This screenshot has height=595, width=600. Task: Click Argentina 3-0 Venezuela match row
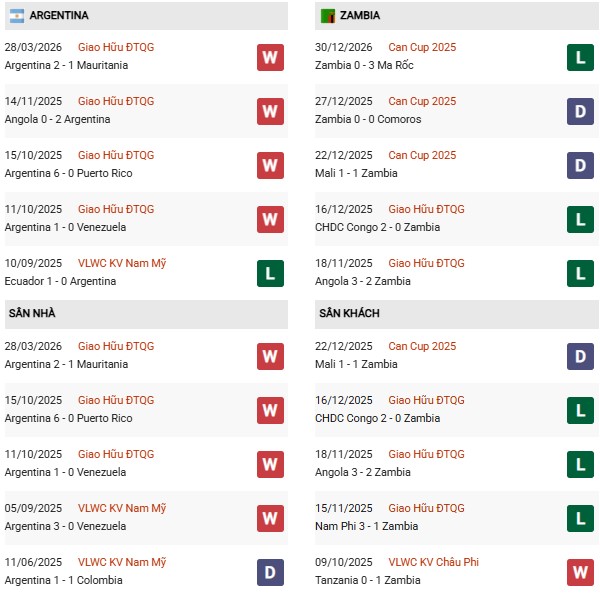tap(66, 526)
